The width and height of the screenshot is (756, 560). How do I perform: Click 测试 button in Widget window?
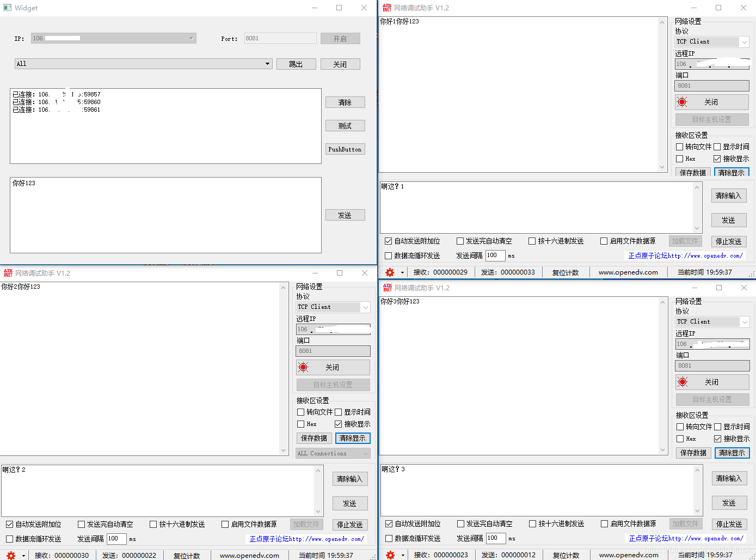coord(345,126)
